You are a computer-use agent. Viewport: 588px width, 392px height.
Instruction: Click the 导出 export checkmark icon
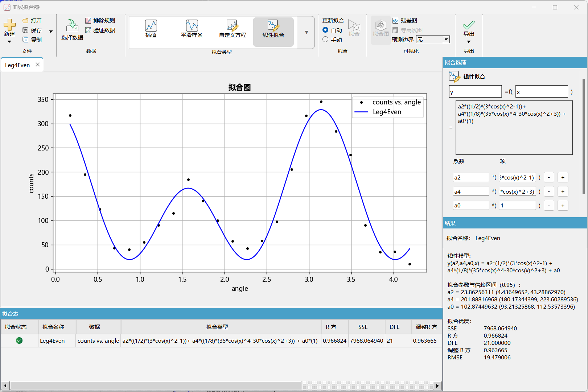pos(469,25)
